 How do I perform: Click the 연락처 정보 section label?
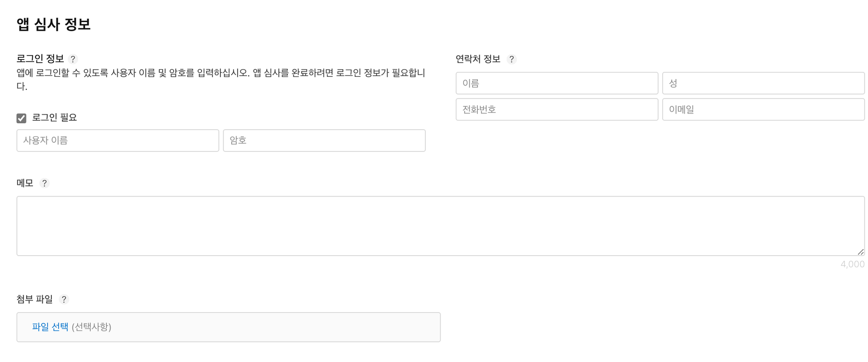478,59
